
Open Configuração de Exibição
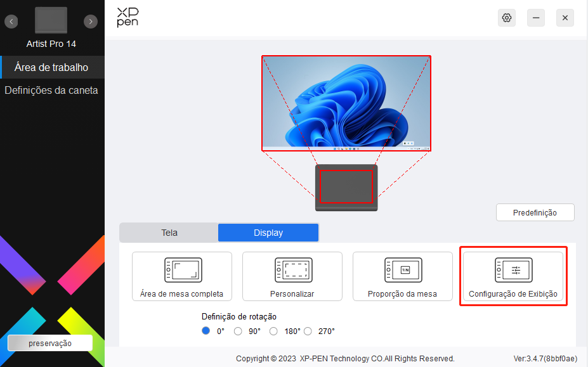point(513,276)
